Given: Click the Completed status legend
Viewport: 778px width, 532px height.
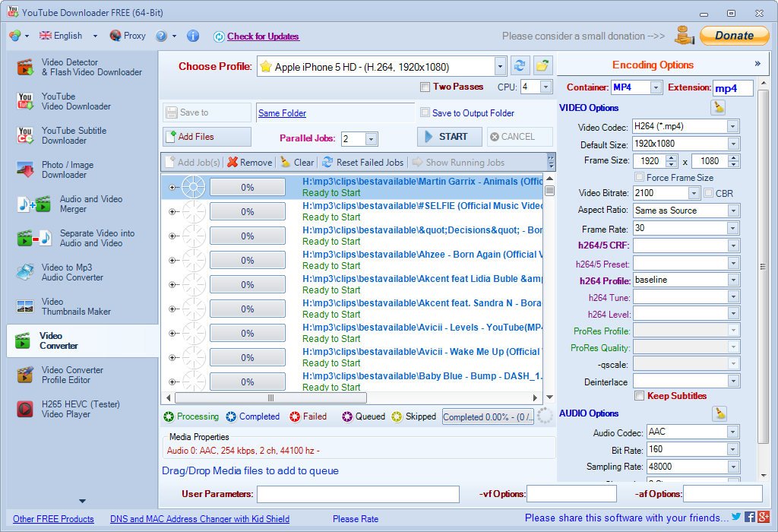Looking at the screenshot, I should click(x=252, y=416).
